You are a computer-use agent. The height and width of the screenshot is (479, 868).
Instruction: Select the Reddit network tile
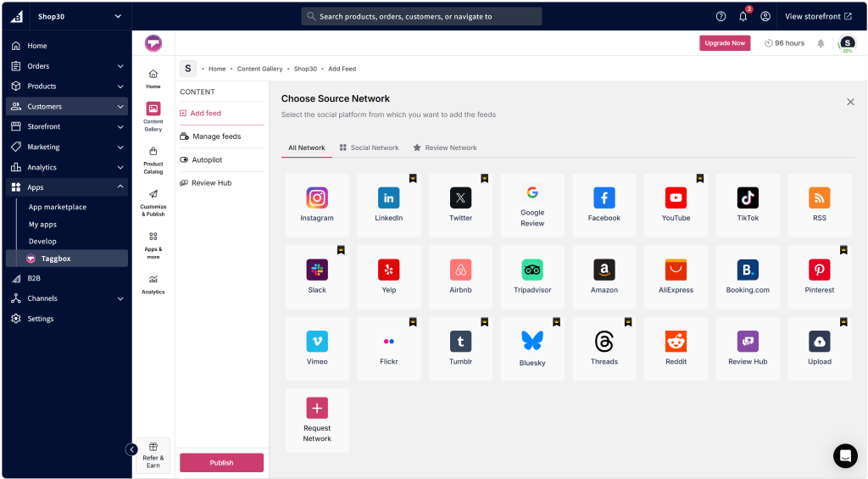coord(676,348)
